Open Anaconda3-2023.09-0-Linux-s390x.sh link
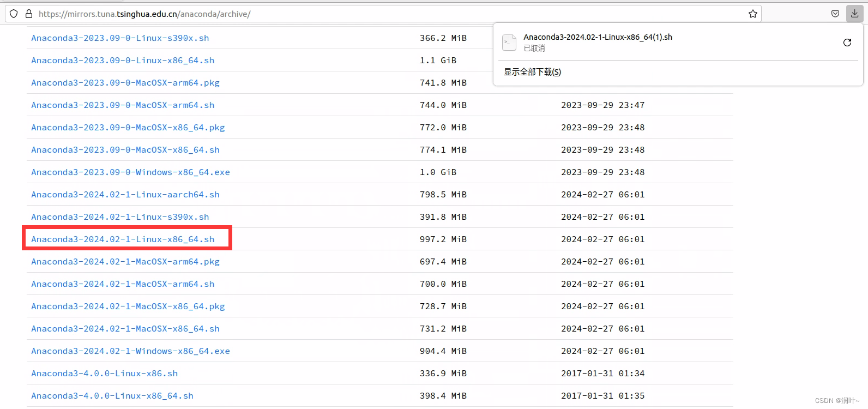The width and height of the screenshot is (868, 409). pyautogui.click(x=120, y=38)
